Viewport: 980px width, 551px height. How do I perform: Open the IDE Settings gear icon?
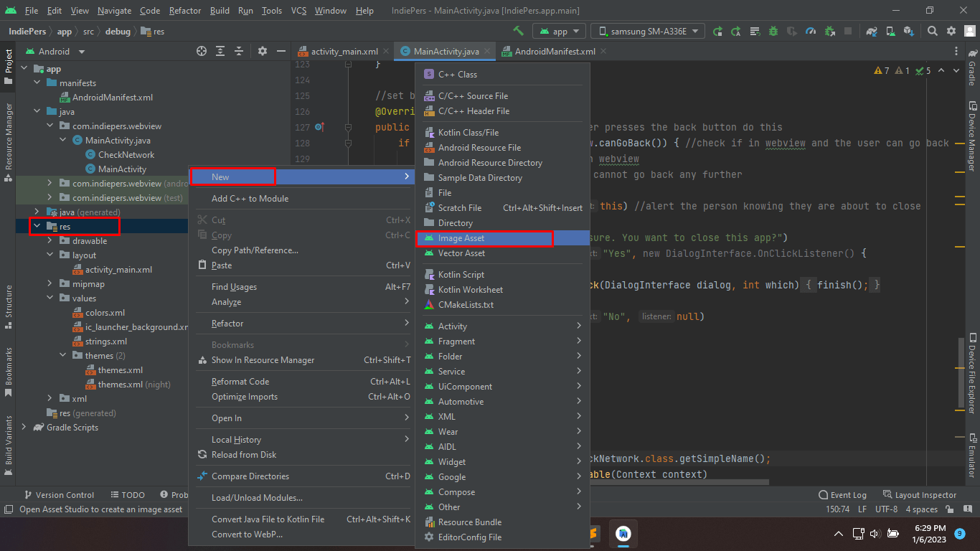tap(951, 31)
